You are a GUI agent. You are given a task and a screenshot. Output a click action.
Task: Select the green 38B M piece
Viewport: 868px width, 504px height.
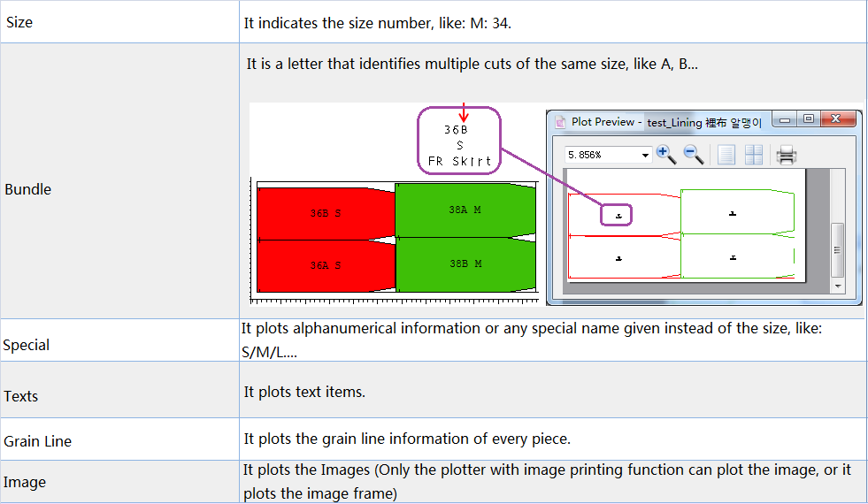point(465,263)
